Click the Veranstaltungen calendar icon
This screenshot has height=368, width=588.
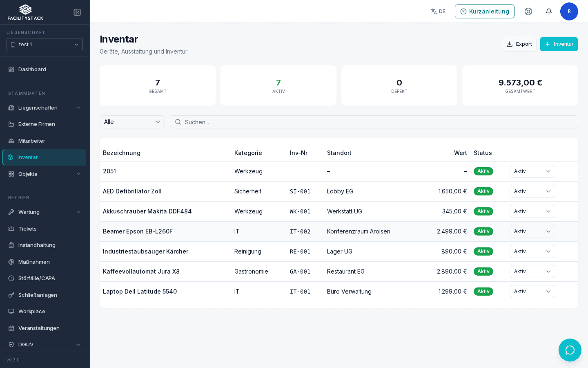coord(11,328)
